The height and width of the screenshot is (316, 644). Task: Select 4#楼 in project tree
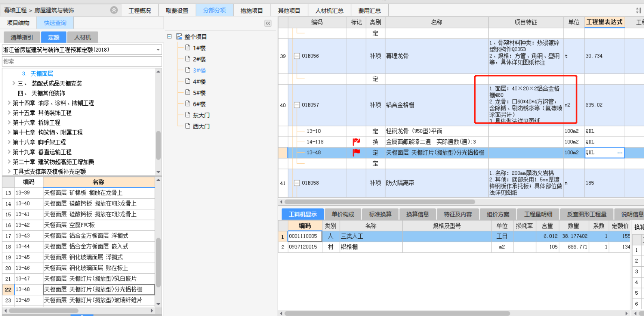click(199, 81)
